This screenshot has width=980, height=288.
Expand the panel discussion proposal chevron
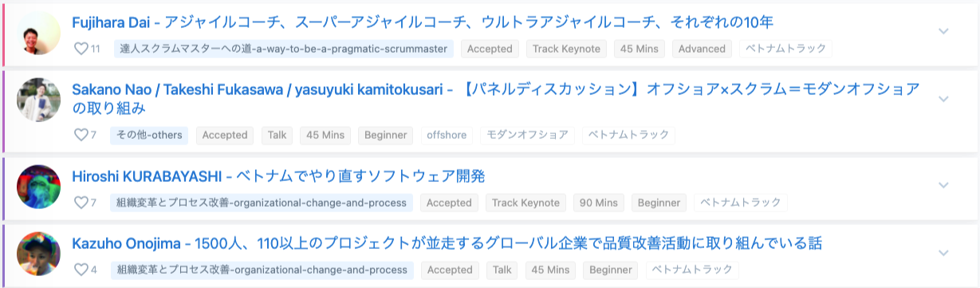pos(943,99)
